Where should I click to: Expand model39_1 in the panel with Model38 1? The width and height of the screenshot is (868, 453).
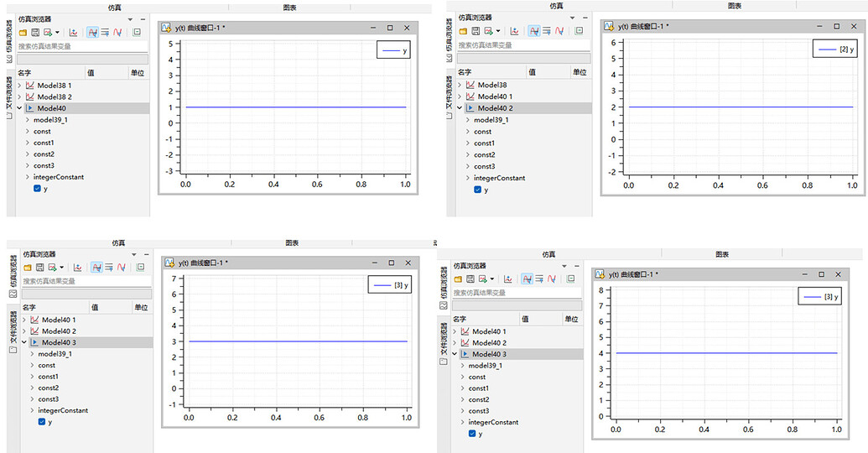point(28,120)
